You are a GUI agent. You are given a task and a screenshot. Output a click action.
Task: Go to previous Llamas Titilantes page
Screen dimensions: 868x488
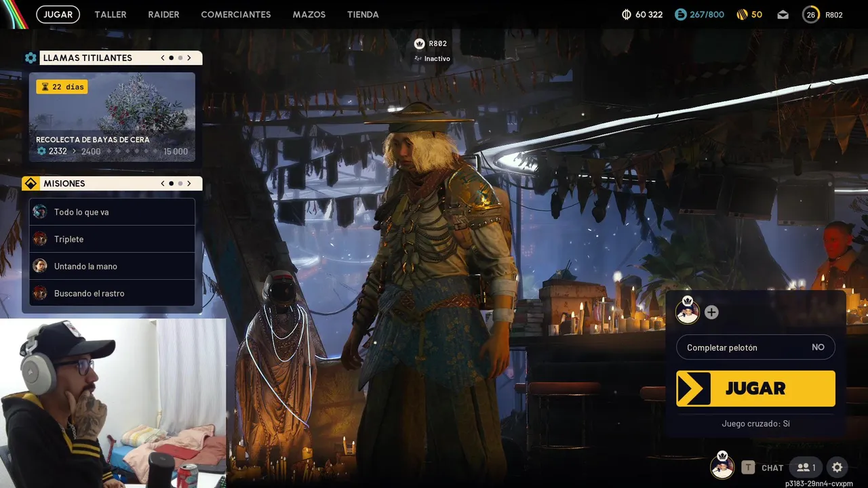pyautogui.click(x=163, y=58)
